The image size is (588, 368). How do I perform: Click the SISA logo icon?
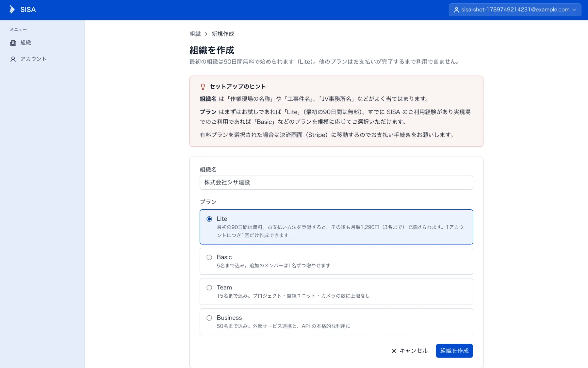pyautogui.click(x=12, y=9)
